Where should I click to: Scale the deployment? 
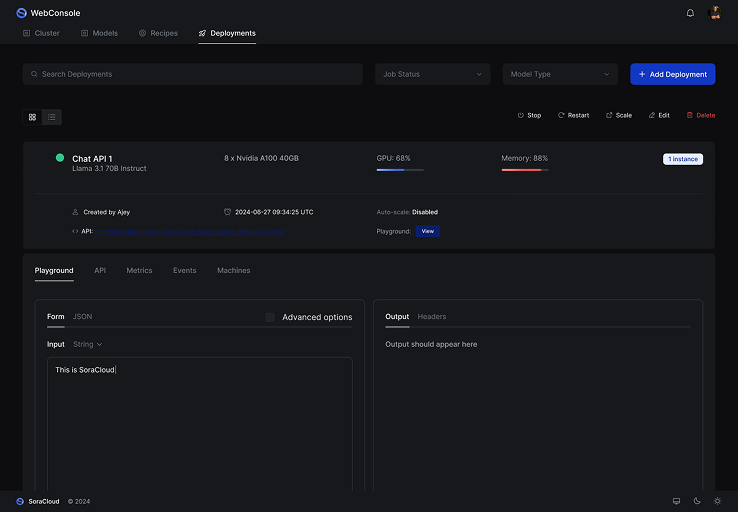tap(618, 115)
